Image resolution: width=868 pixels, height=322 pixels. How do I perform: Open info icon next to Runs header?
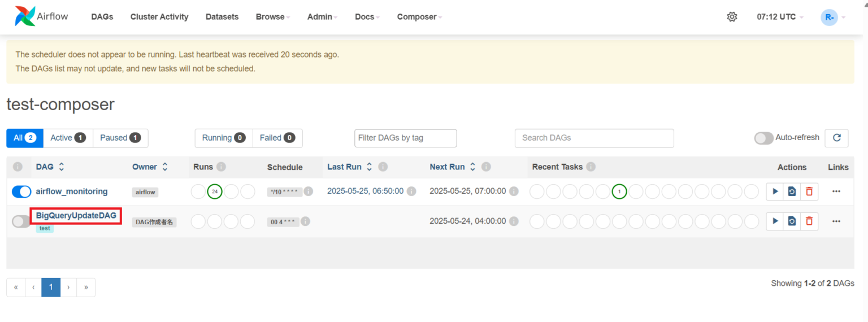coord(222,167)
